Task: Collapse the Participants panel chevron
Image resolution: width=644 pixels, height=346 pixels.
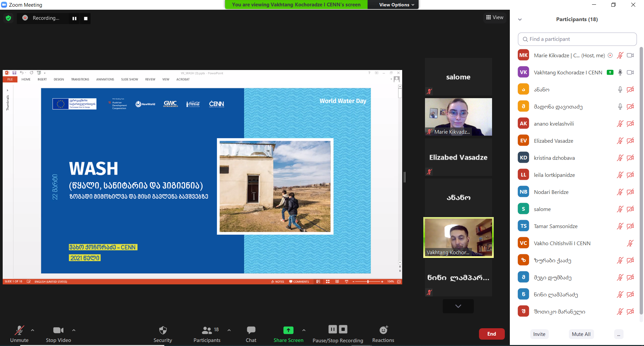Action: coord(520,19)
